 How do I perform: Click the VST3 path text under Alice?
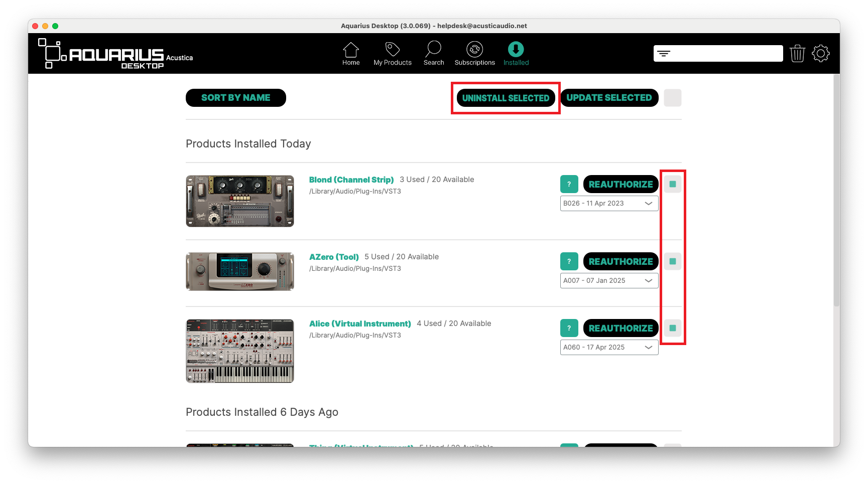355,336
